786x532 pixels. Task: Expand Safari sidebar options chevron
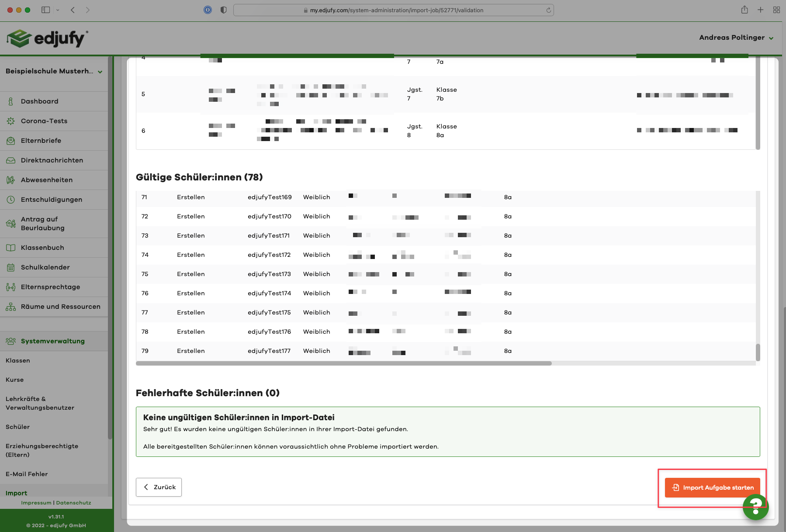tap(58, 10)
